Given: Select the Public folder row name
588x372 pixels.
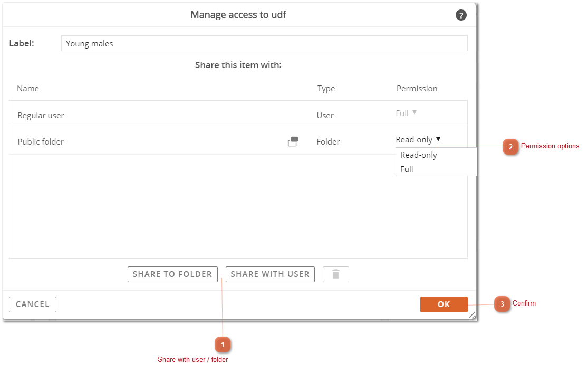Looking at the screenshot, I should tap(41, 142).
